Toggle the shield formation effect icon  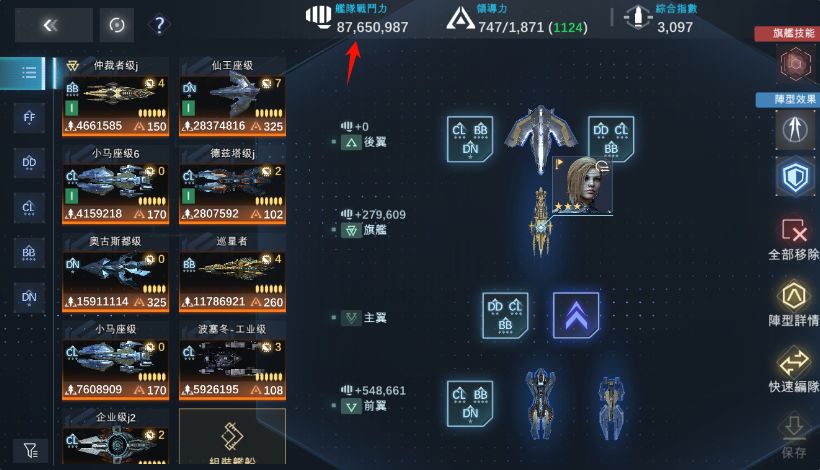click(795, 176)
